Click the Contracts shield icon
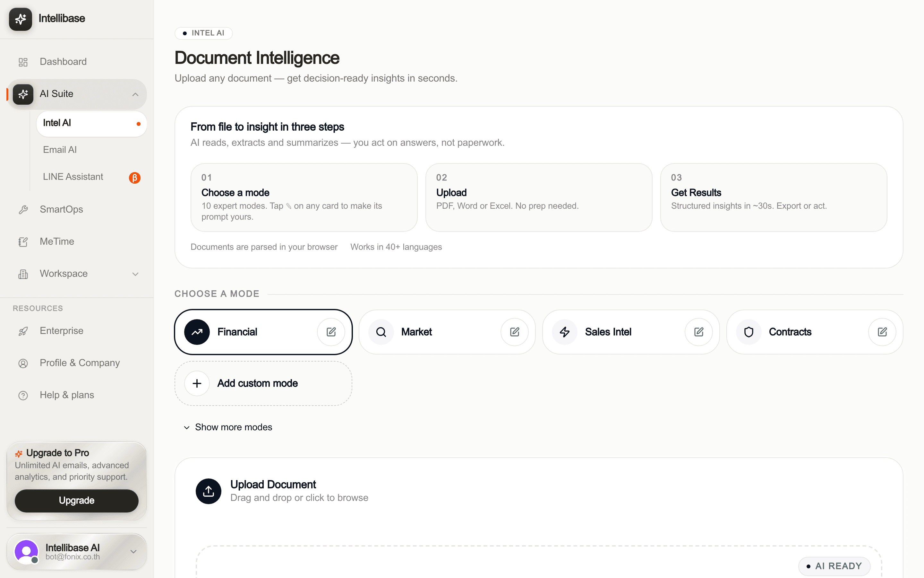The width and height of the screenshot is (924, 578). coord(749,332)
